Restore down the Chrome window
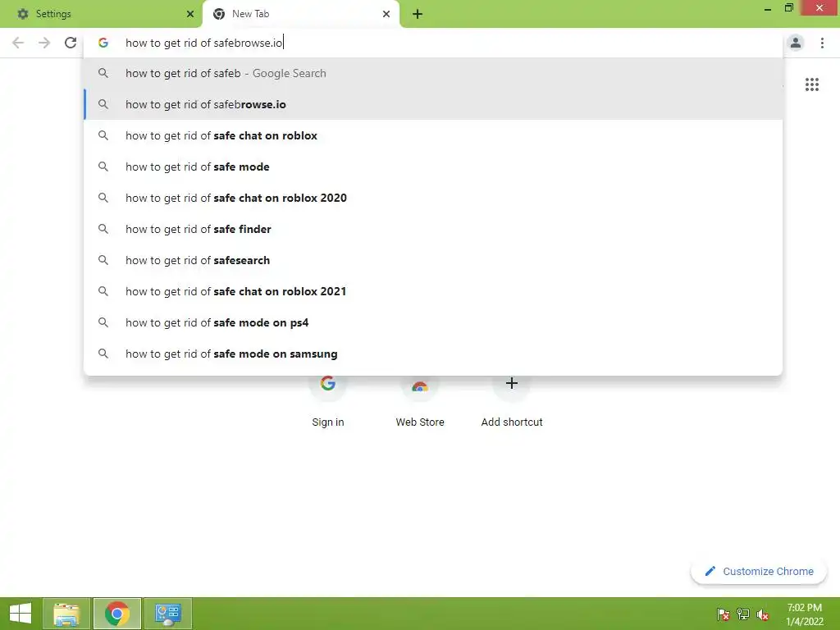Viewport: 840px width, 630px height. (x=788, y=8)
